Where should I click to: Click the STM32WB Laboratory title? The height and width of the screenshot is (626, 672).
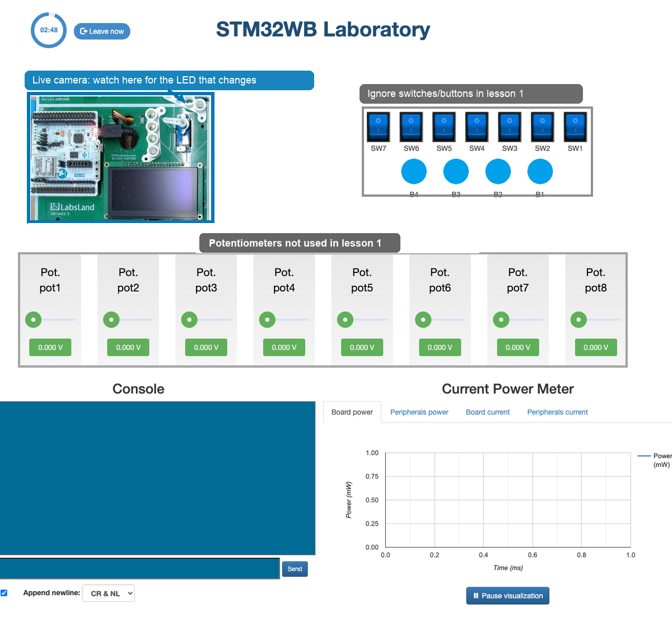tap(323, 29)
